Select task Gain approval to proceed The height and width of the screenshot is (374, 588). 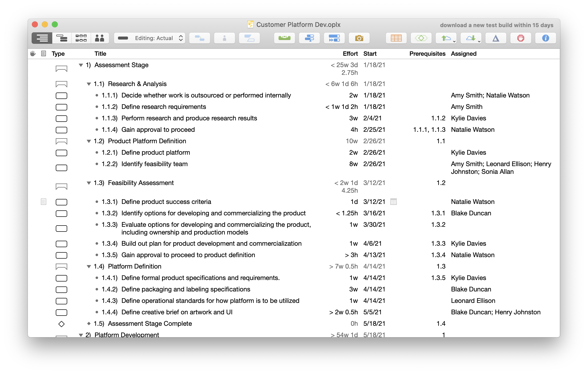coord(158,130)
